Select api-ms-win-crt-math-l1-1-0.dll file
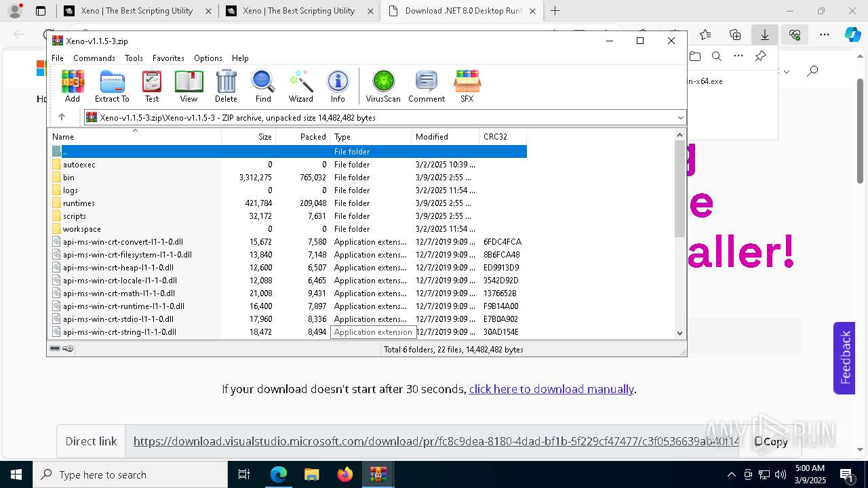 (289, 293)
